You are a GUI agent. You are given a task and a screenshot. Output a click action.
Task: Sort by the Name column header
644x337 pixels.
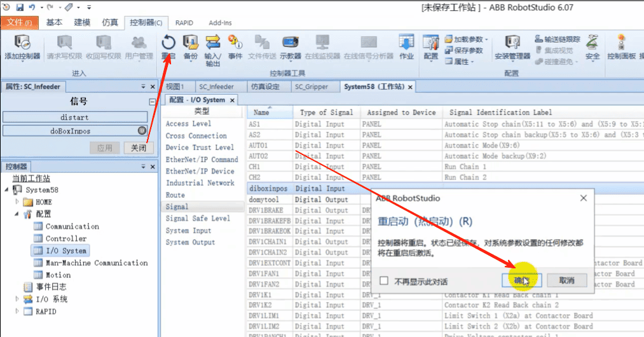point(270,112)
